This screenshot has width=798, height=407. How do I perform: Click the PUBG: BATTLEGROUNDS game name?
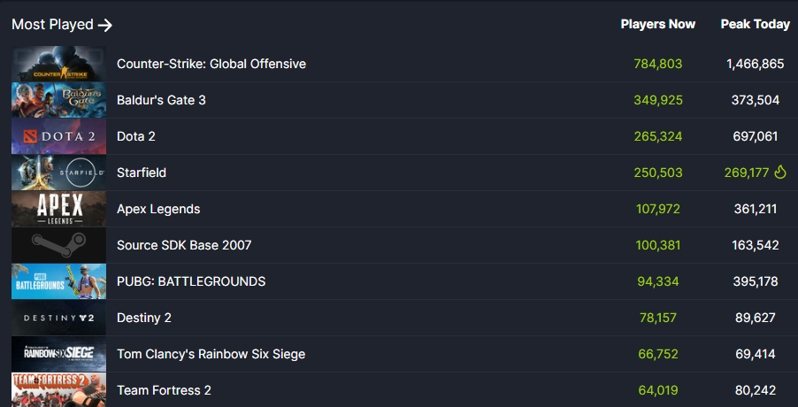(191, 281)
